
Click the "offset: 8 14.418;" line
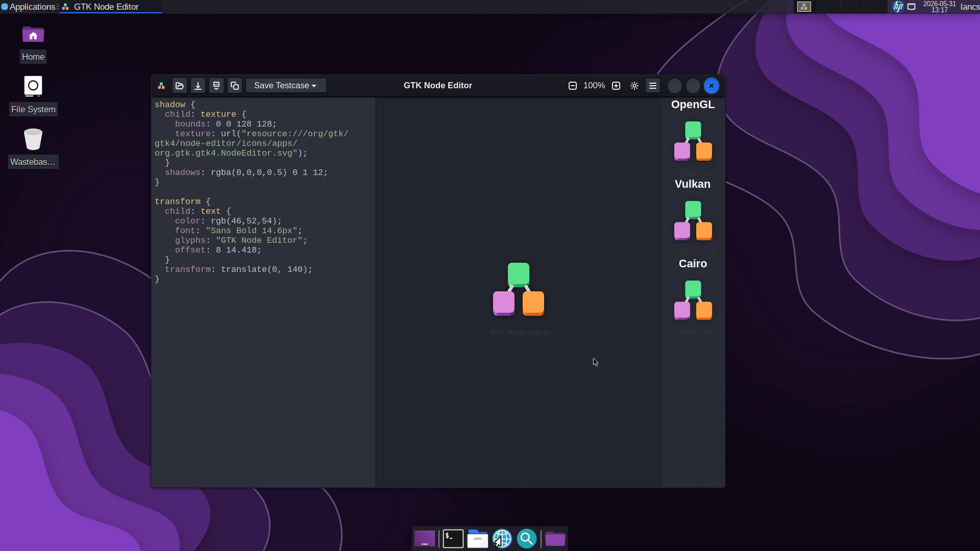(218, 250)
